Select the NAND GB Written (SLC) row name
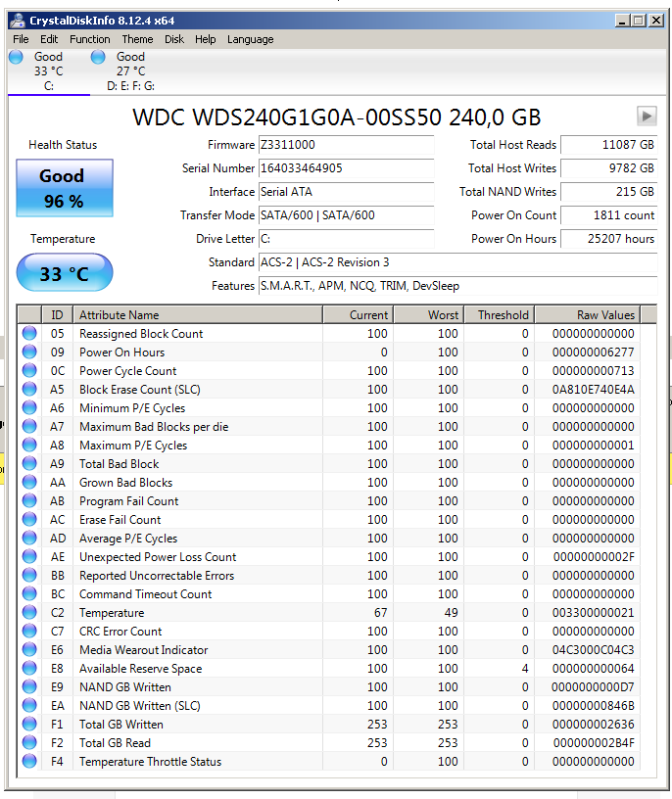 point(140,705)
